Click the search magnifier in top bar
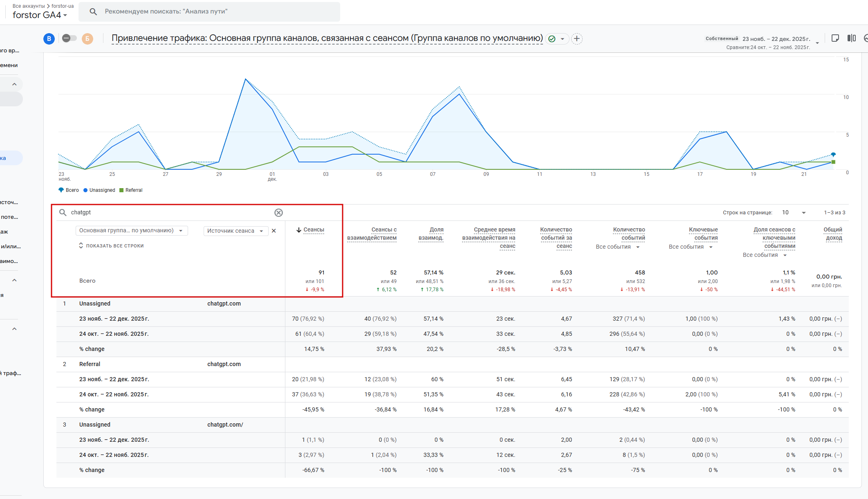The width and height of the screenshot is (868, 499). pos(93,11)
